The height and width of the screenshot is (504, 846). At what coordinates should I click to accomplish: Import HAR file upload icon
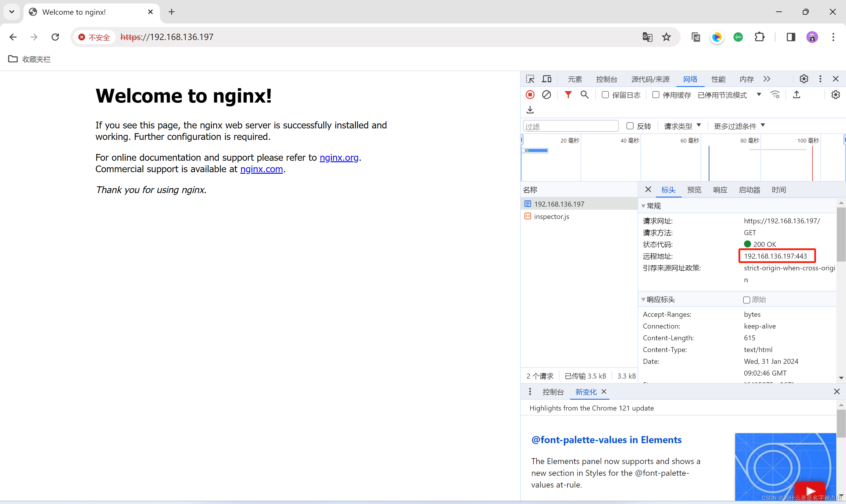point(797,95)
